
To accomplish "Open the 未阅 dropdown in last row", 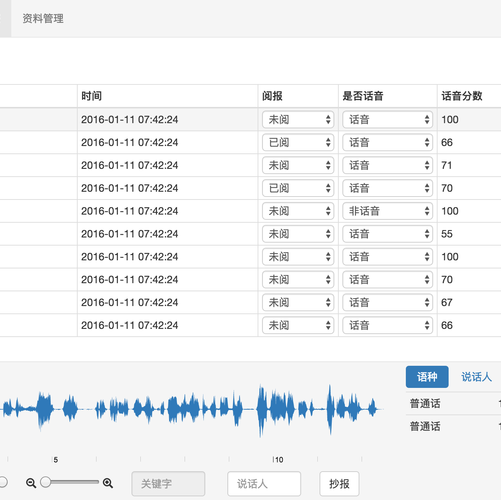I will click(298, 325).
